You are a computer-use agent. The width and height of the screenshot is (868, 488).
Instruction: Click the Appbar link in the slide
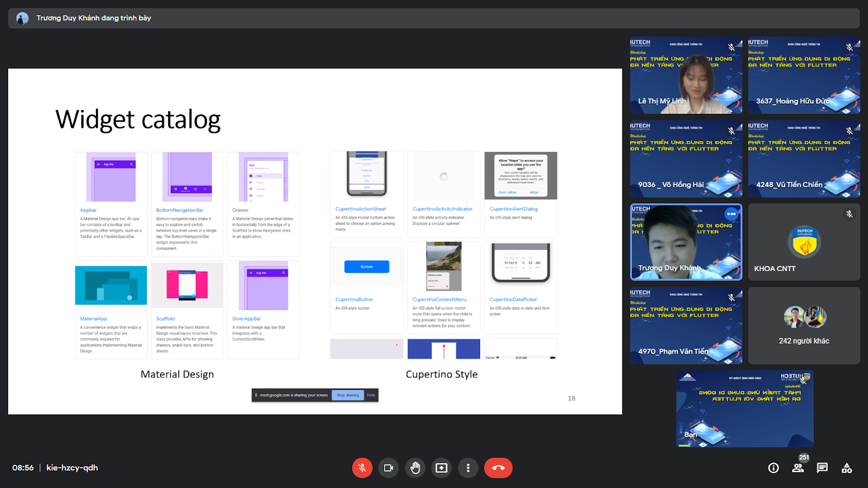88,210
